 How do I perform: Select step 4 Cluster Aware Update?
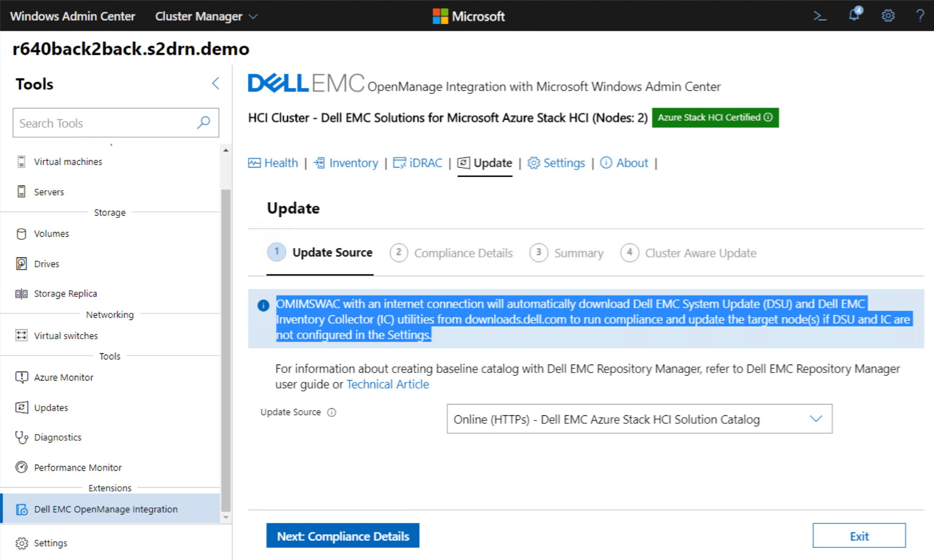pos(688,253)
